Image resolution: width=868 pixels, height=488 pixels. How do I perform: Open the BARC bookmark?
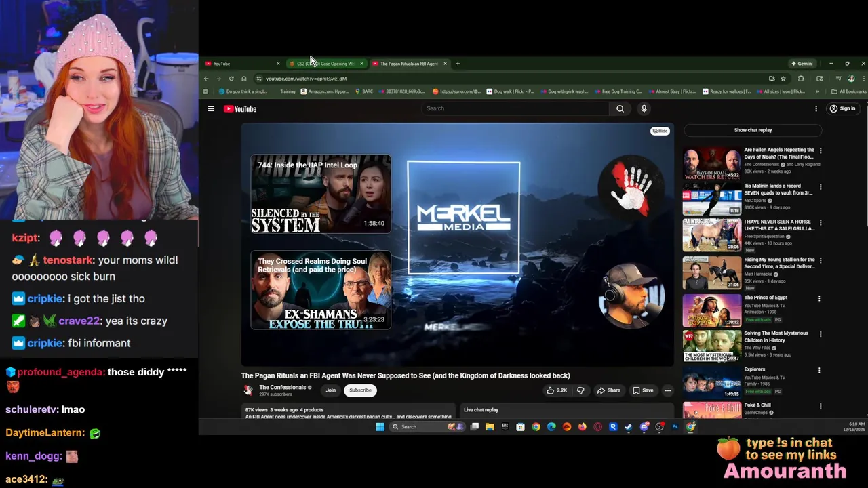[364, 91]
